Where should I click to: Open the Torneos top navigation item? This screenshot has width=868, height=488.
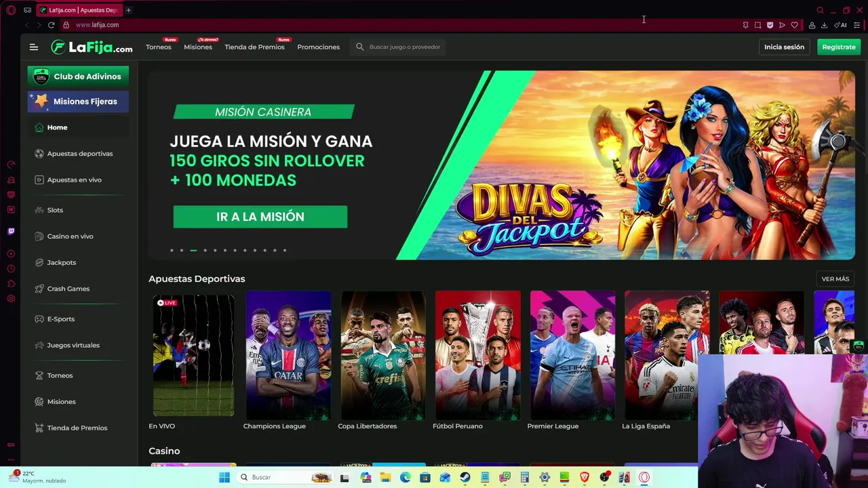pyautogui.click(x=159, y=47)
